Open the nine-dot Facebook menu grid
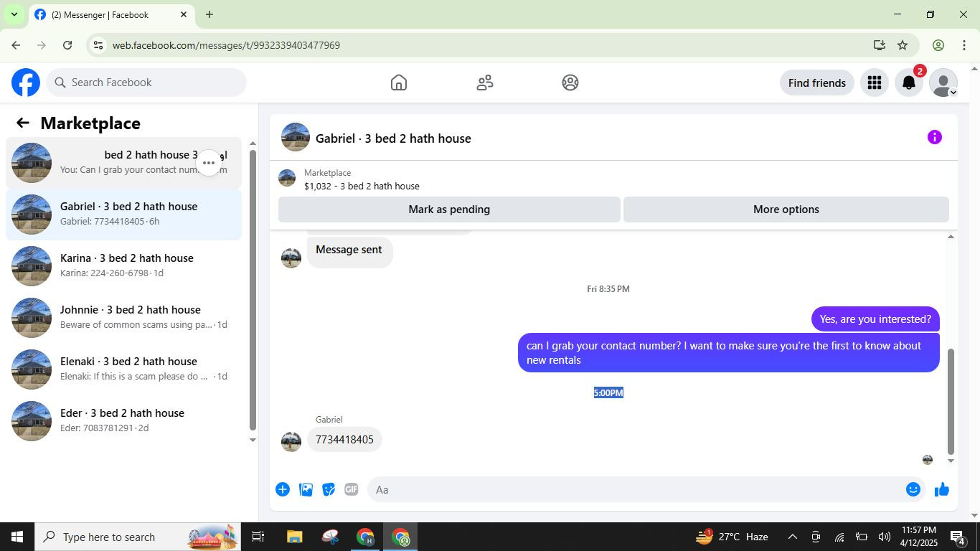This screenshot has width=980, height=551. (874, 83)
